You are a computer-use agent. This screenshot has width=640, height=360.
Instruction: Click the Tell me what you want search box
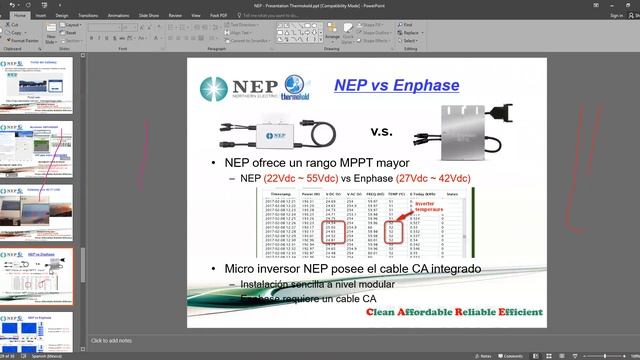(269, 16)
